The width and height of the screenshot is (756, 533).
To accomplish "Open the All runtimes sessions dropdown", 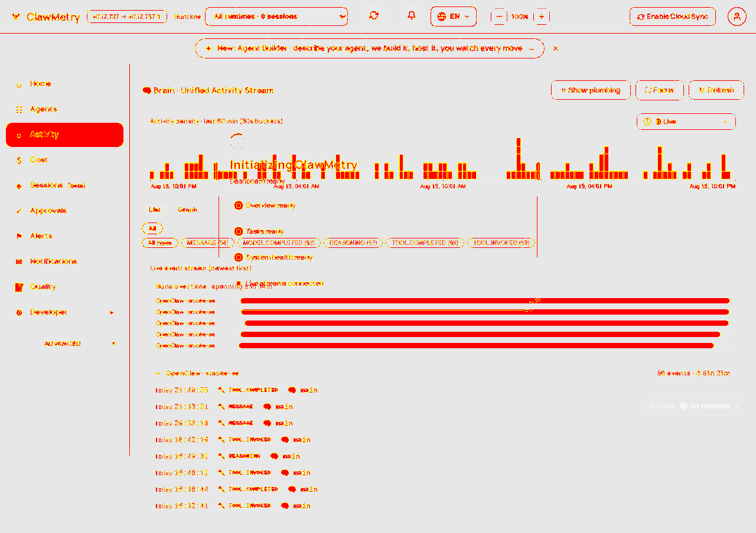I will pyautogui.click(x=276, y=17).
